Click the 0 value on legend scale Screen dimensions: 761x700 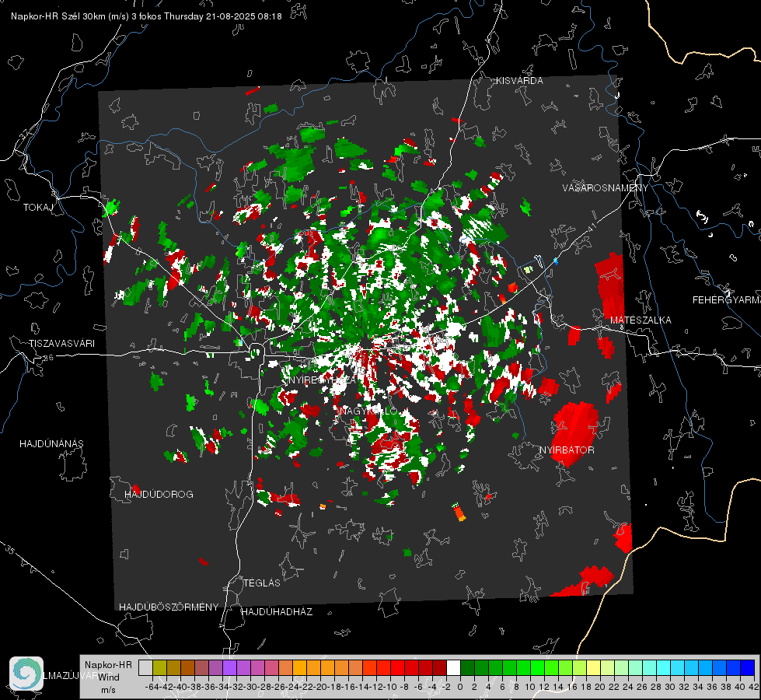[460, 687]
